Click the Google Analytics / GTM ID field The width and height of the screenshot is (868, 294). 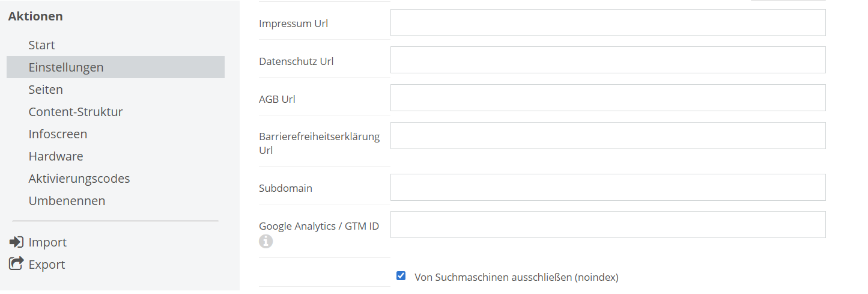point(608,225)
